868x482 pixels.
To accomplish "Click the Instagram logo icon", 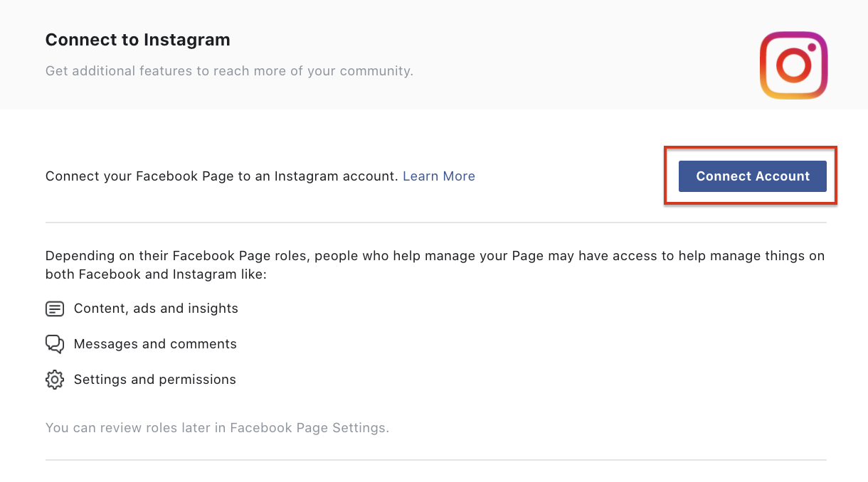I will [793, 65].
